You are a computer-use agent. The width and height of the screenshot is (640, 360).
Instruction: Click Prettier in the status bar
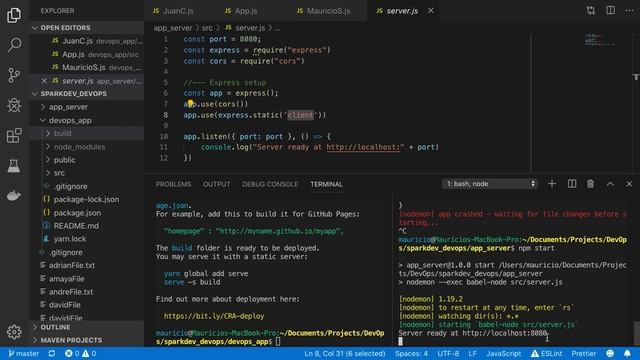584,353
